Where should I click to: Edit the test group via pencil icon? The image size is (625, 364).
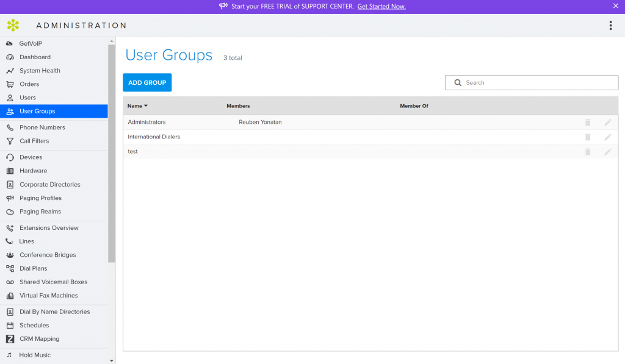[x=608, y=152]
